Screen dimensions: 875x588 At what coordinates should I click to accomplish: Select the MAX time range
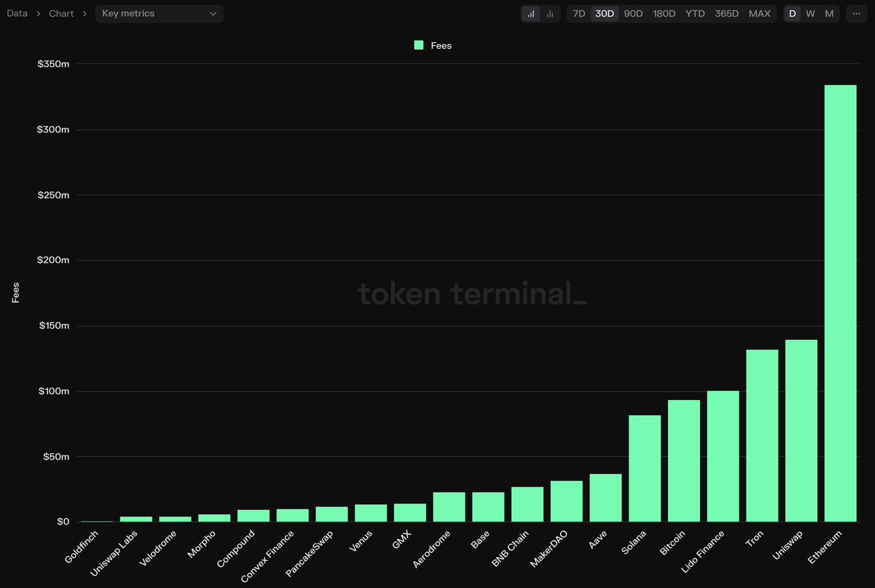tap(760, 13)
